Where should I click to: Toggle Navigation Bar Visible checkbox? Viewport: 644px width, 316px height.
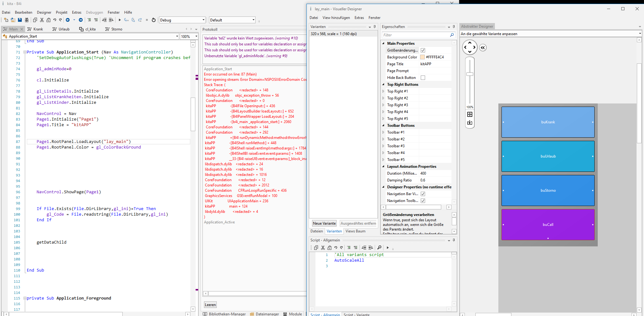point(423,194)
